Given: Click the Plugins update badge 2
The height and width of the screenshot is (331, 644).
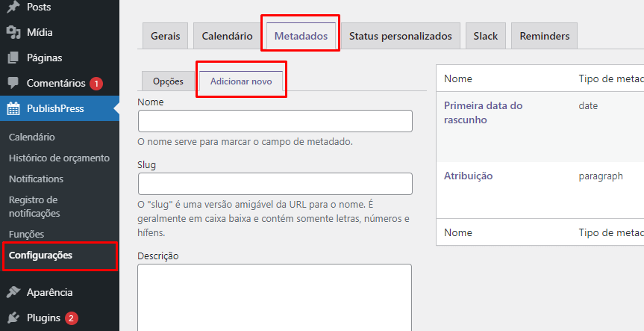Looking at the screenshot, I should (x=71, y=318).
